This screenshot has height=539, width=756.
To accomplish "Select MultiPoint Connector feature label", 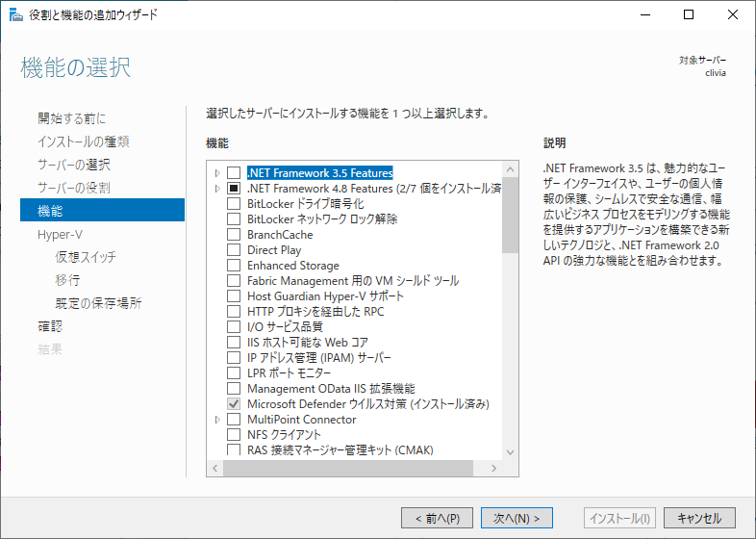I will tap(301, 420).
